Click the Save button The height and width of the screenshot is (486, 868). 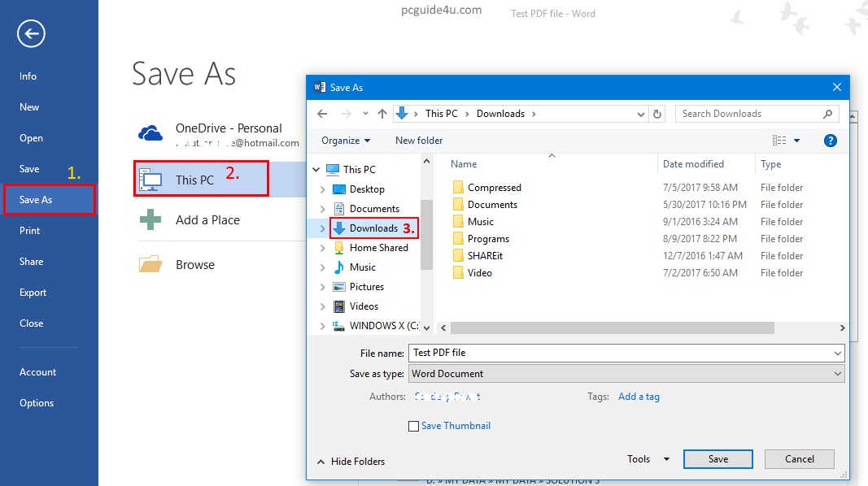(x=718, y=459)
